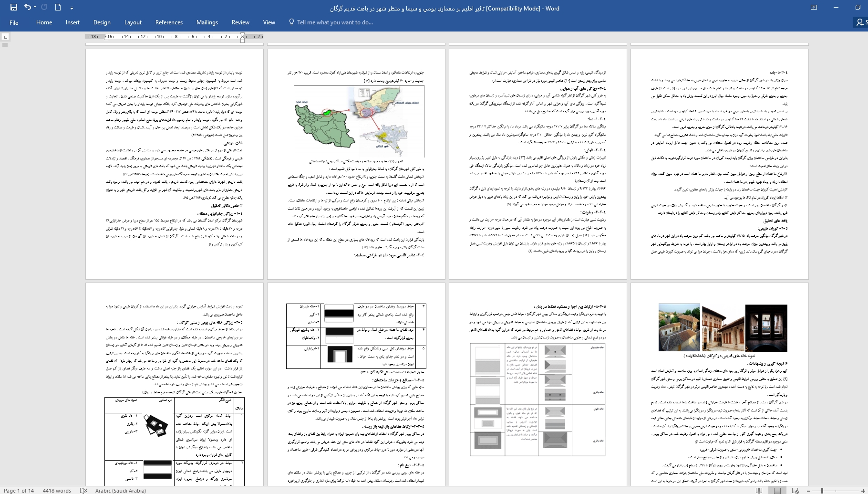The image size is (868, 494).
Task: Open the Mailings ribbon tab
Action: tap(207, 22)
